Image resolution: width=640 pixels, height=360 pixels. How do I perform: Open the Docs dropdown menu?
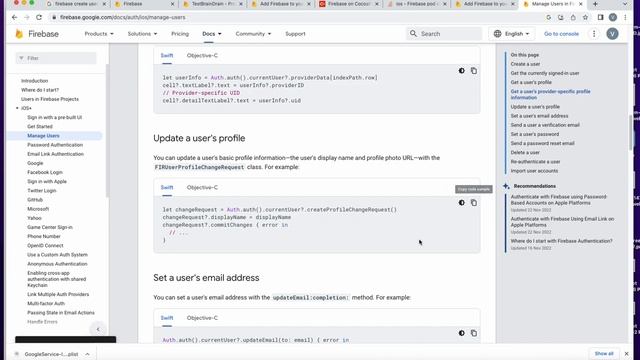click(212, 34)
